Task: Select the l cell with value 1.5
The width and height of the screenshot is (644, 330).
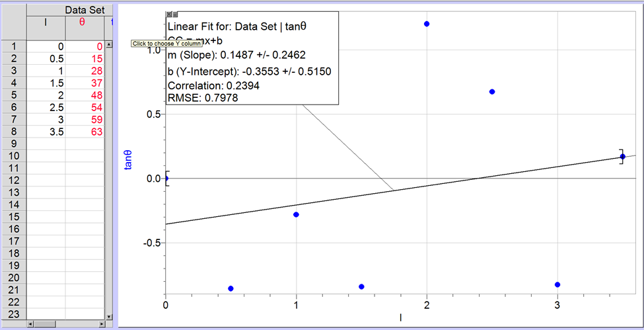Action: tap(46, 83)
